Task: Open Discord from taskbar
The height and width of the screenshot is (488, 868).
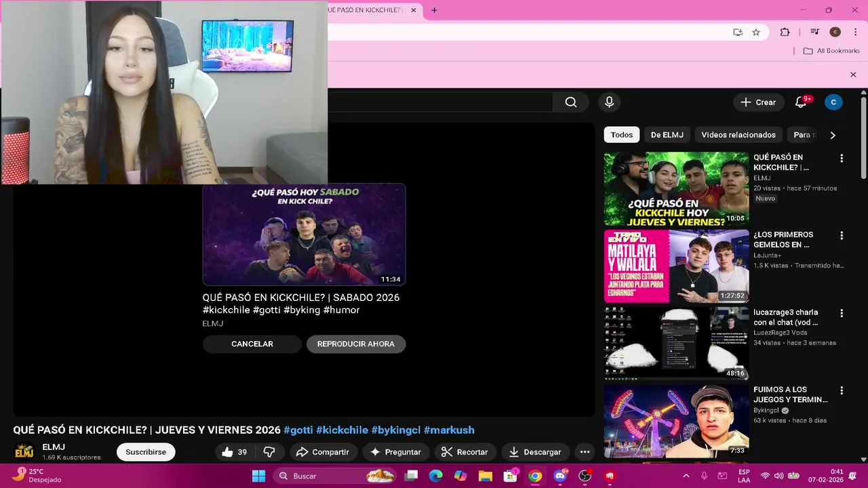Action: coord(560,476)
